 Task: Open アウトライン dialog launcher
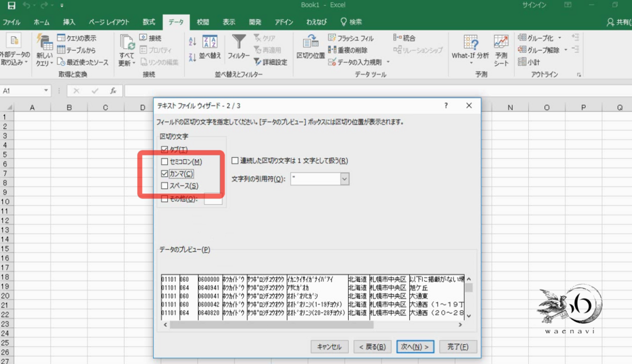579,75
